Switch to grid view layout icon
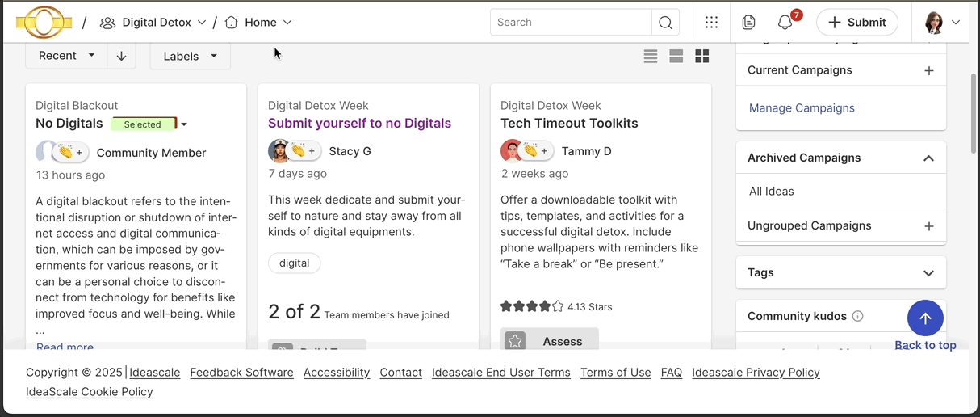Viewport: 980px width, 417px height. (x=702, y=56)
